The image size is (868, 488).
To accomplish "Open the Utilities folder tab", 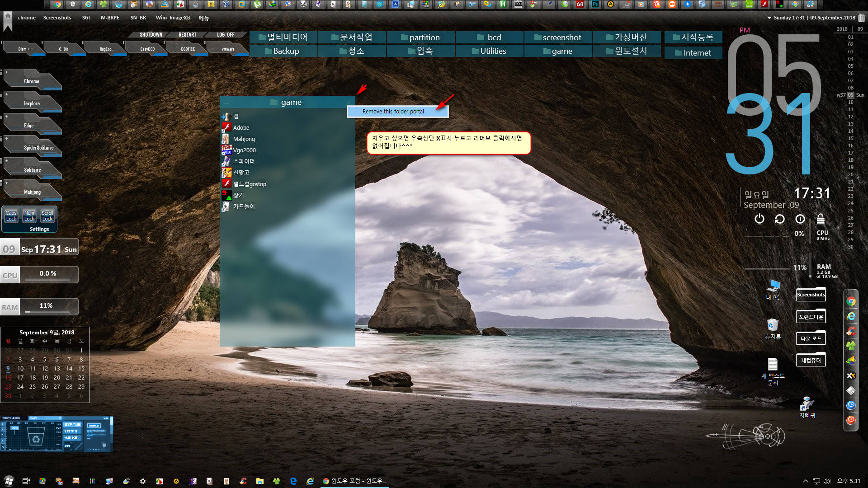I will [x=490, y=51].
